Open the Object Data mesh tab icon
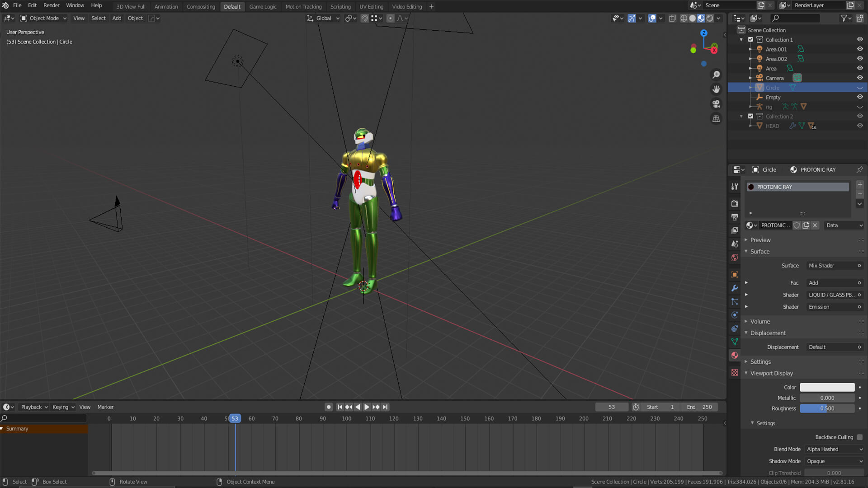This screenshot has height=488, width=868. point(735,342)
